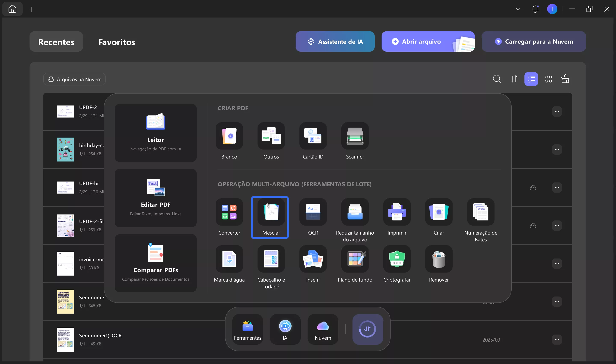Select Numeração de Bates tool
Screen dimensions: 616x364
point(480,212)
